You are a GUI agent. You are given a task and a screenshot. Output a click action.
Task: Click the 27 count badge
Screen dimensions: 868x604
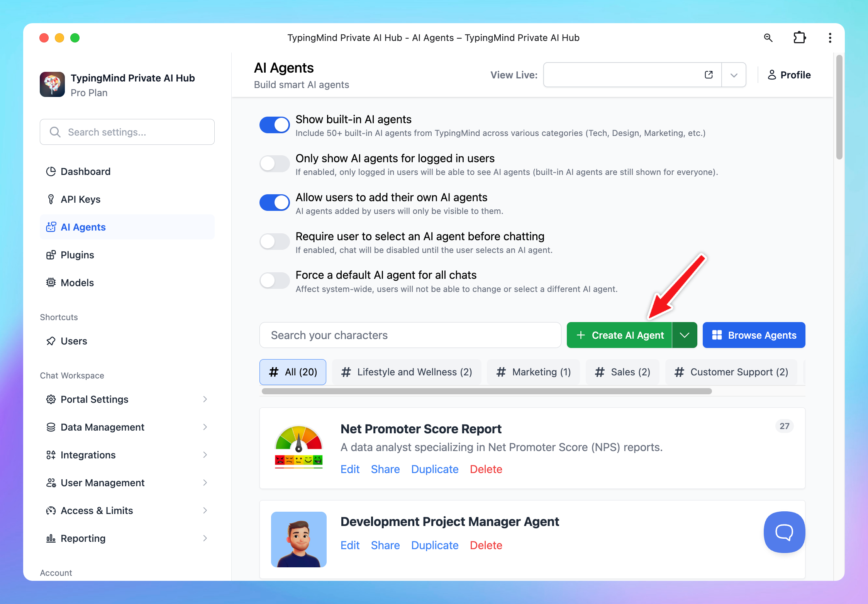click(784, 426)
